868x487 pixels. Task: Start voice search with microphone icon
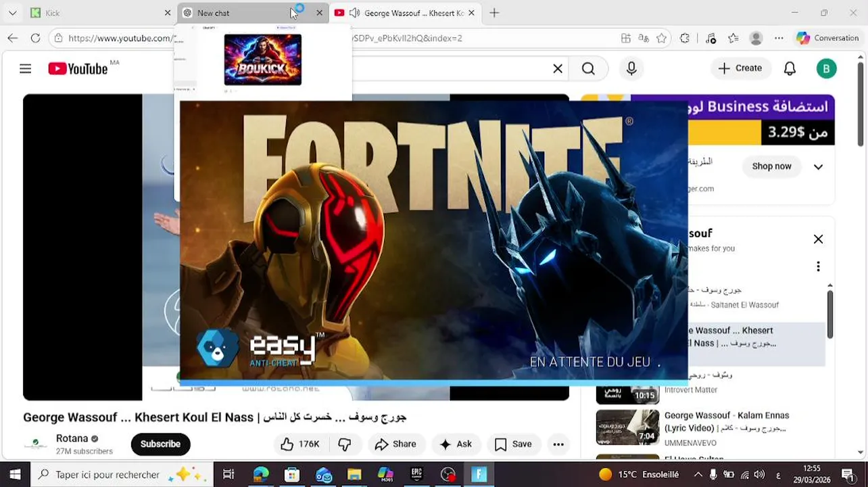[631, 68]
